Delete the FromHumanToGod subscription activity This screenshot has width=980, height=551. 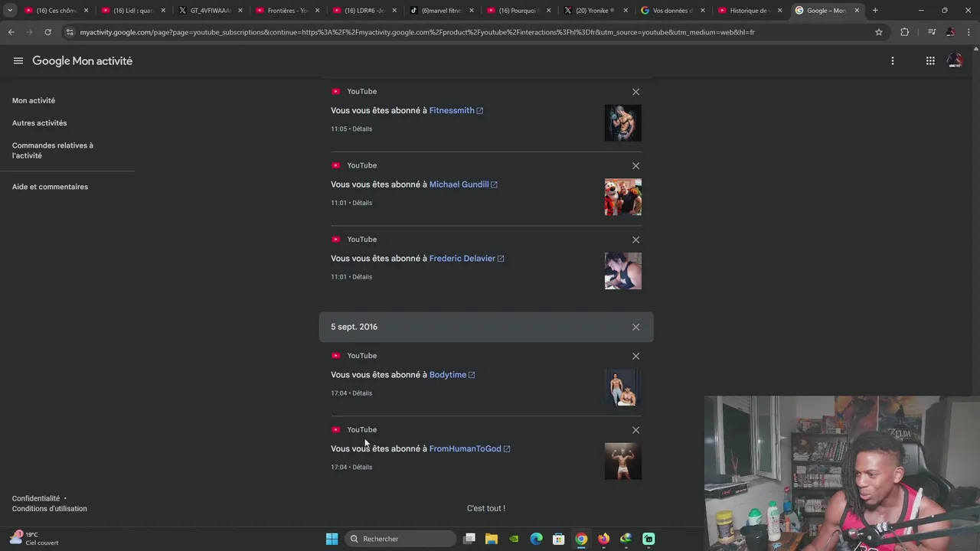click(635, 430)
